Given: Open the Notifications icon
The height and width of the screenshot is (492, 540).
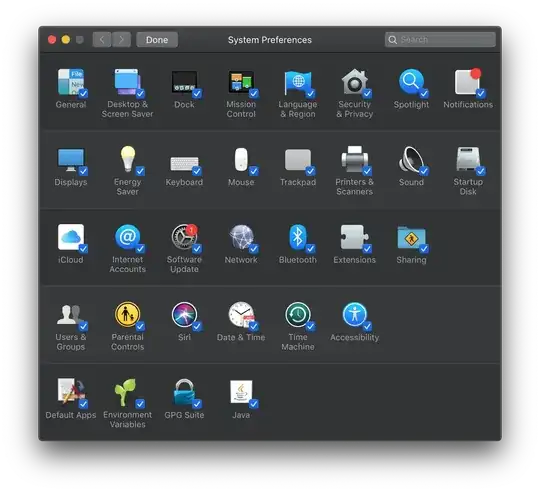Looking at the screenshot, I should (468, 82).
